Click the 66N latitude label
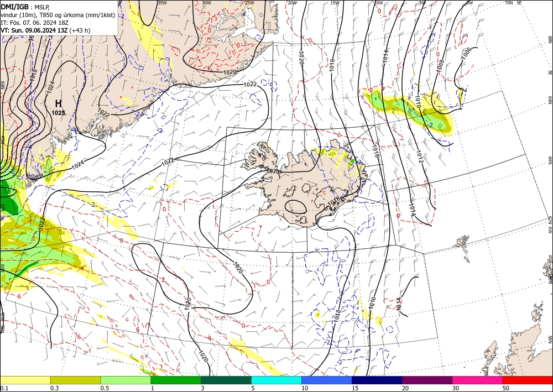 pos(550,100)
